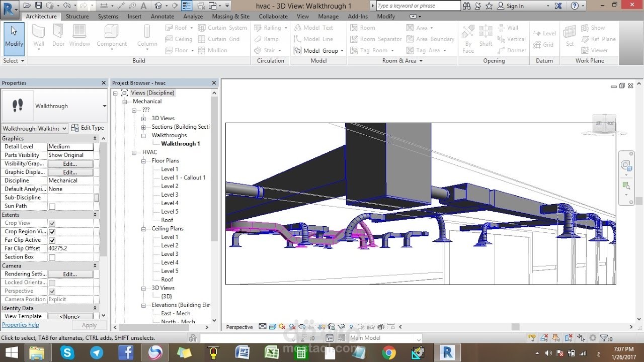The image size is (644, 362).
Task: Open Skype from taskbar
Action: pyautogui.click(x=67, y=352)
